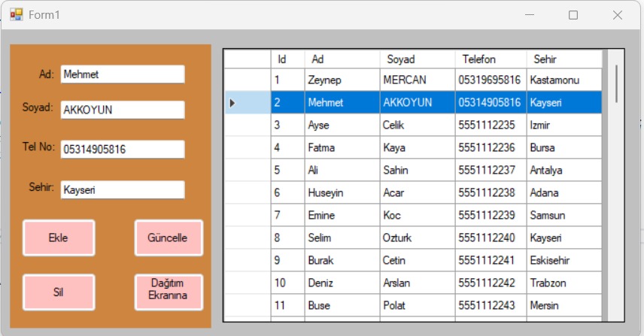
Task: Select the cell Celik
Action: [418, 125]
